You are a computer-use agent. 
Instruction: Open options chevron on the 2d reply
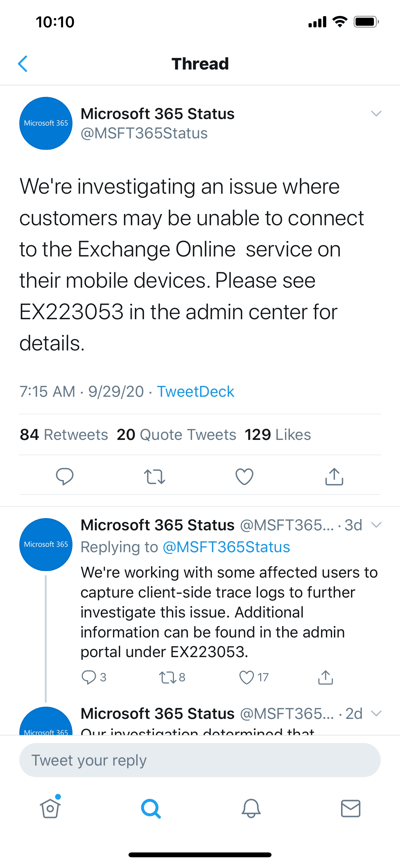click(376, 713)
